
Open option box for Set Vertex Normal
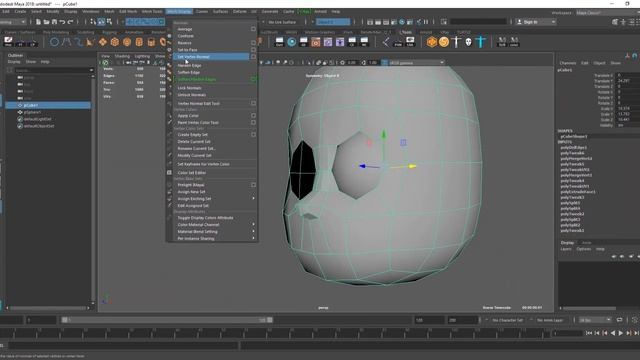pos(253,57)
